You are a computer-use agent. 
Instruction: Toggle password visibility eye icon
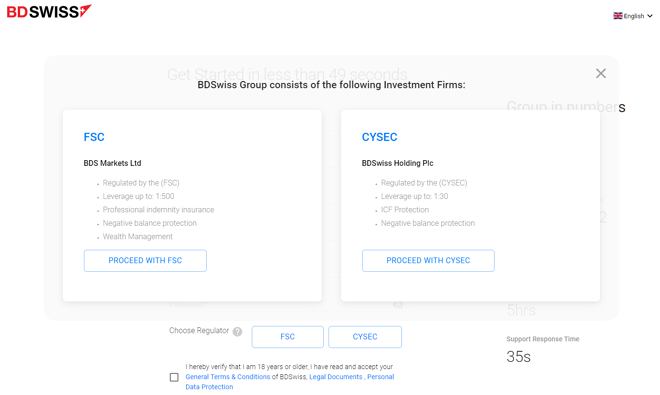(398, 304)
